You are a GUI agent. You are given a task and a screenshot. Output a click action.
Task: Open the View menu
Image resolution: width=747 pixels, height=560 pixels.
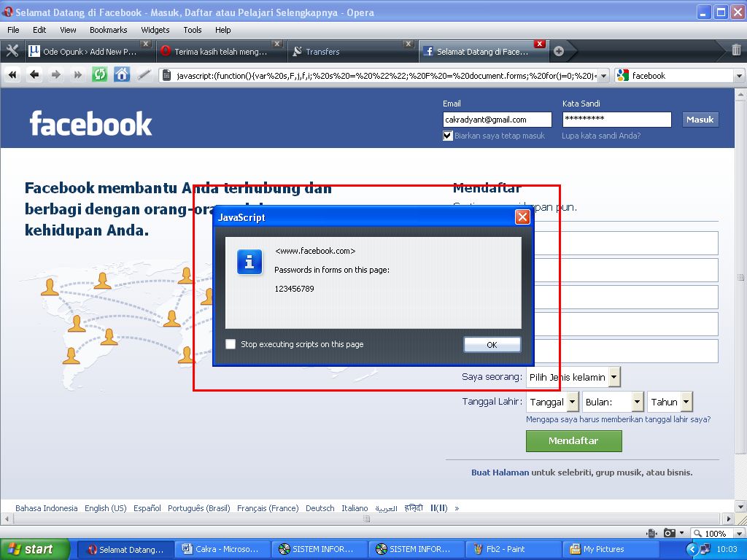68,30
